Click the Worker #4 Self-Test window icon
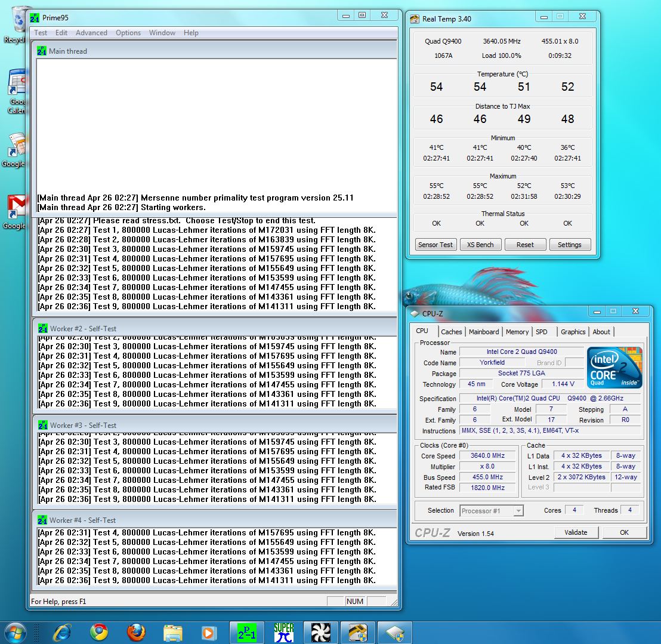The height and width of the screenshot is (644, 661). click(42, 520)
